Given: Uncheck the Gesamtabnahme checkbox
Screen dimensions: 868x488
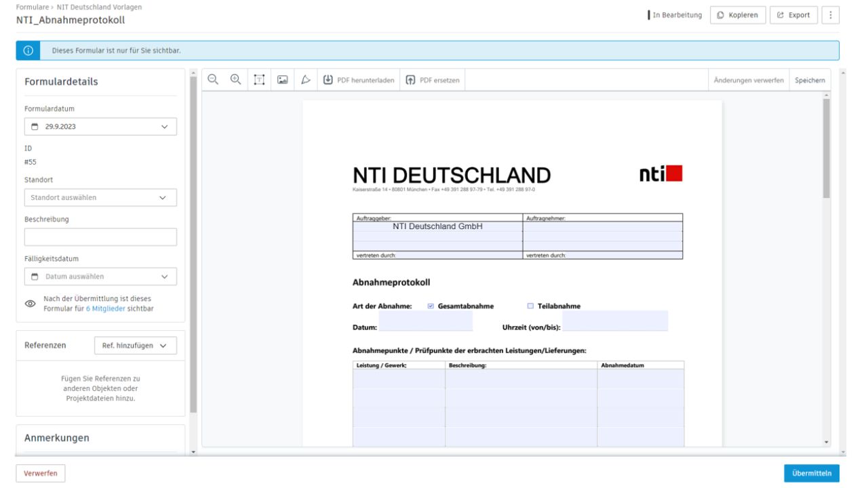Looking at the screenshot, I should point(431,306).
